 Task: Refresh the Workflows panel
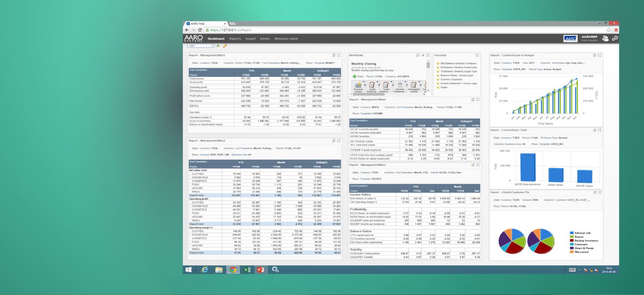pyautogui.click(x=418, y=55)
